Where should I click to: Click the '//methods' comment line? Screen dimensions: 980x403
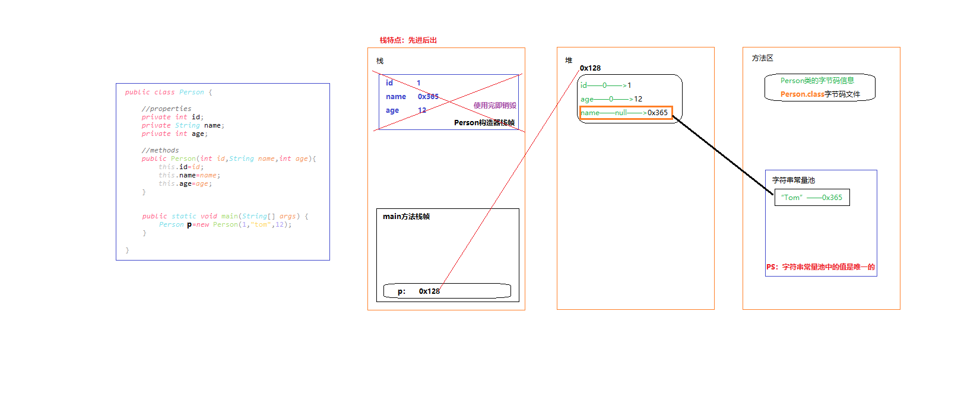click(160, 151)
